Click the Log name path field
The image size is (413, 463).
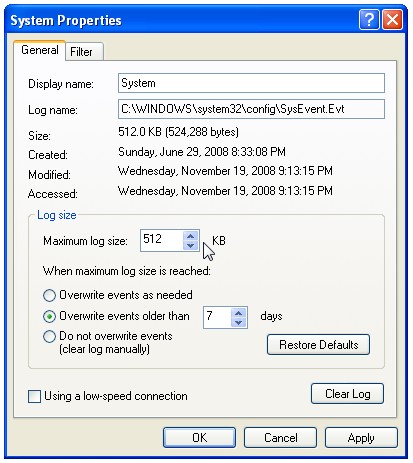(251, 109)
